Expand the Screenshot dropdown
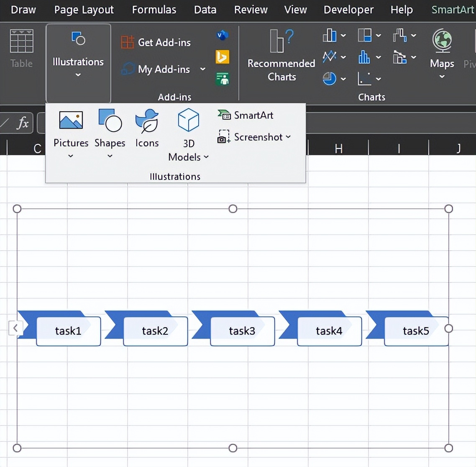 [288, 137]
